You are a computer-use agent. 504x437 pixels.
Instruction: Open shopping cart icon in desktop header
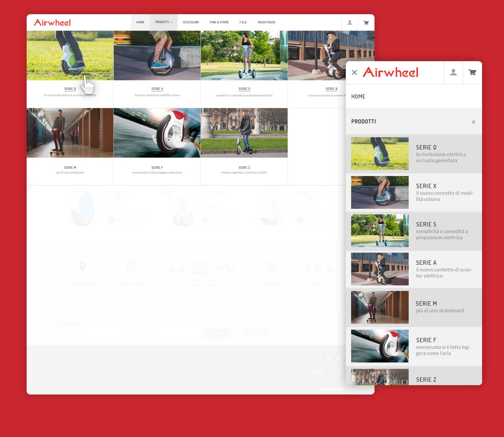[366, 22]
